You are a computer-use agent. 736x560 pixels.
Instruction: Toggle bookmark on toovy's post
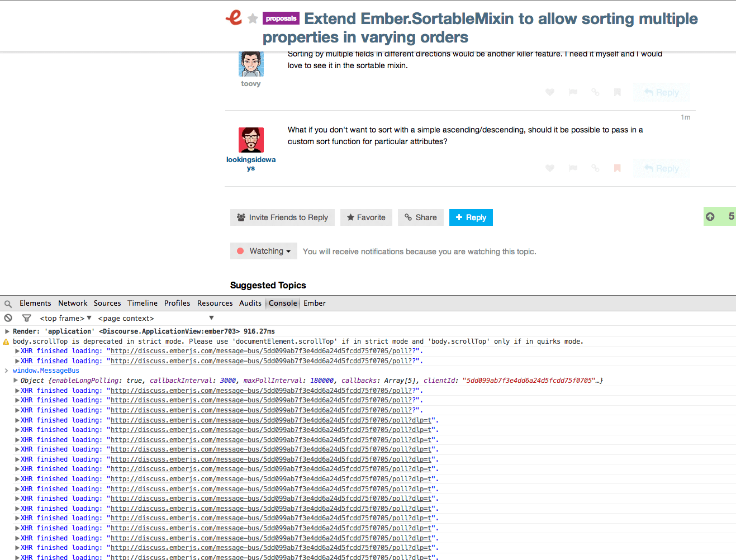tap(618, 92)
